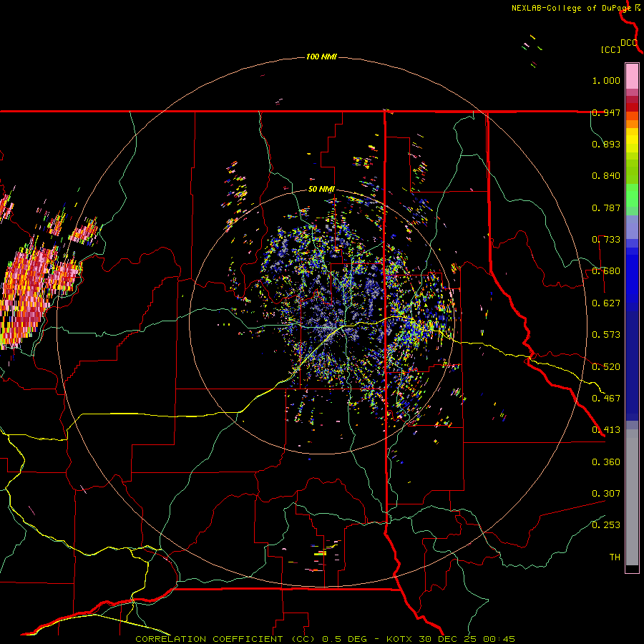Image resolution: width=644 pixels, height=644 pixels.
Task: Pick the gray band at the color bar bottom
Action: pos(632,497)
